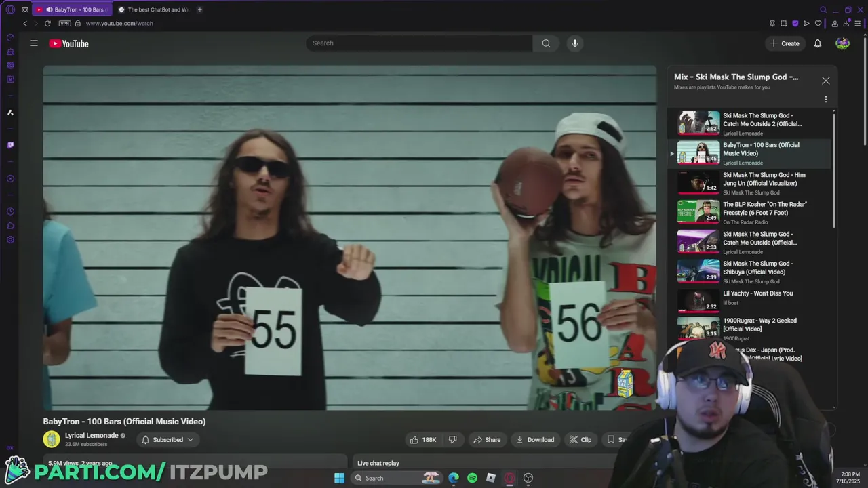Open GX Cleaner in the sidebar
Image resolution: width=868 pixels, height=488 pixels.
10,52
